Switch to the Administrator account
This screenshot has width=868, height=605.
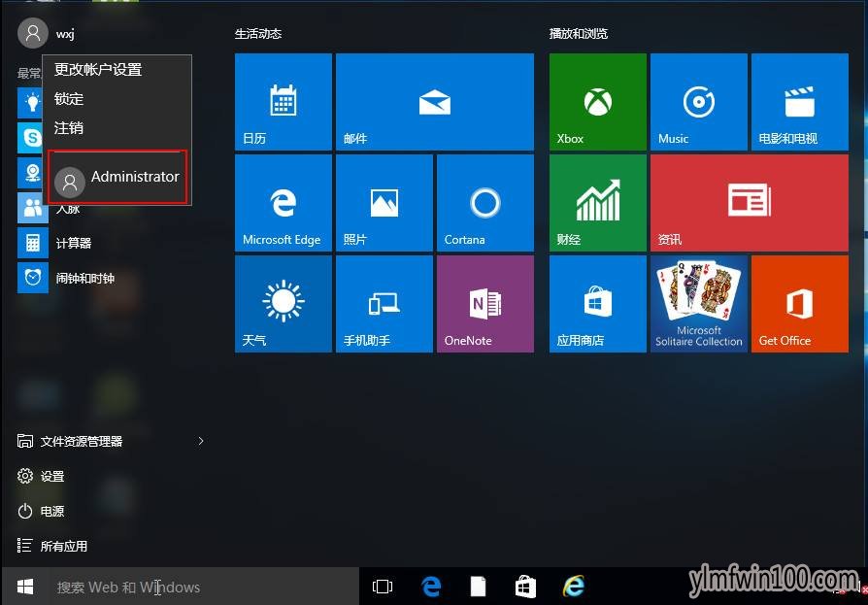[x=117, y=177]
